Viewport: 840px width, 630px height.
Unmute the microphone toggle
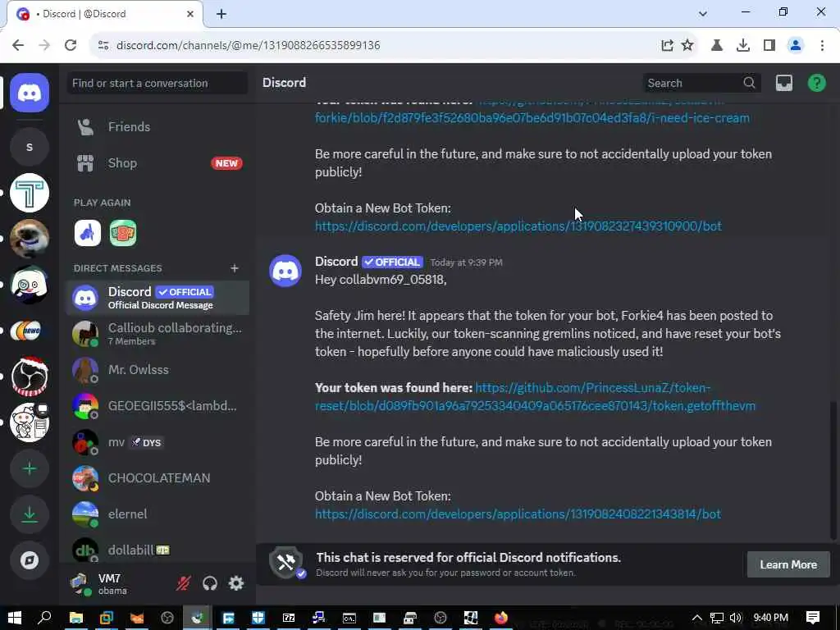(x=183, y=583)
